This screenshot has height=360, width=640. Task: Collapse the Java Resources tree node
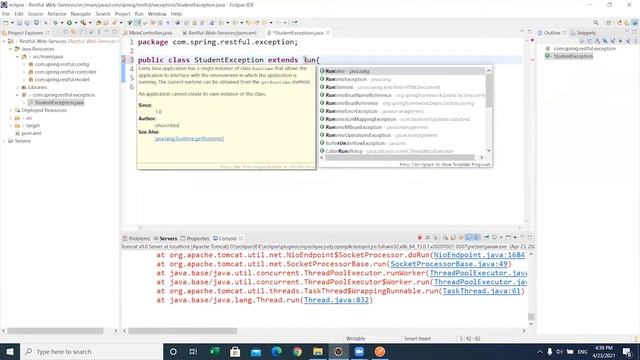11,49
